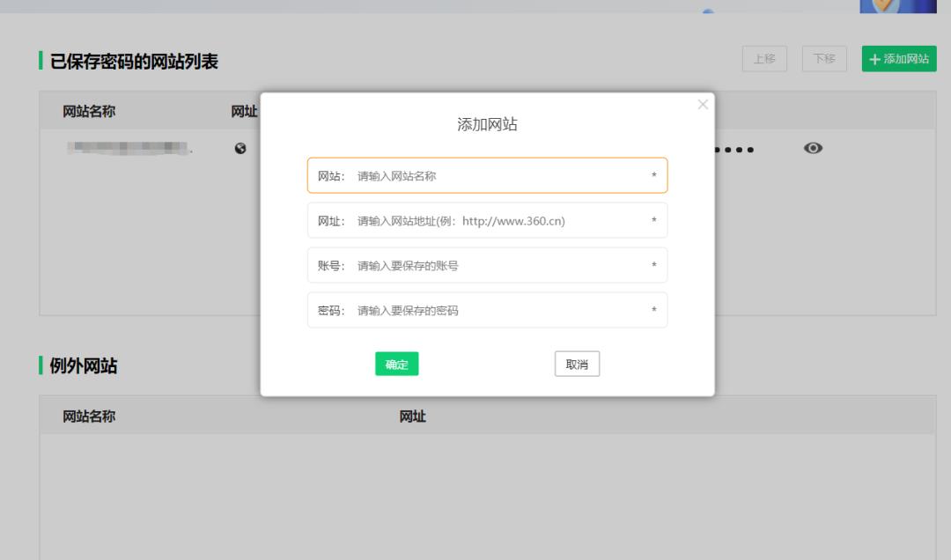Click the 账号 account input field
Viewport: 951px width, 560px height.
point(487,265)
